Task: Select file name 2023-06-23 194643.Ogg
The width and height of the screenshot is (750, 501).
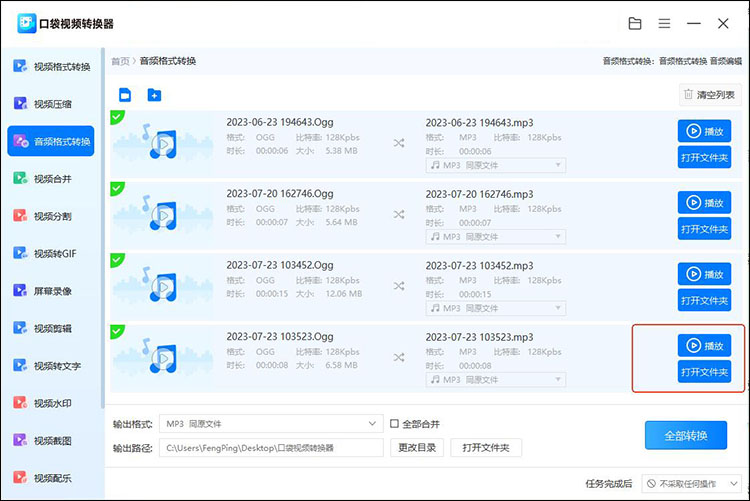Action: [280, 122]
